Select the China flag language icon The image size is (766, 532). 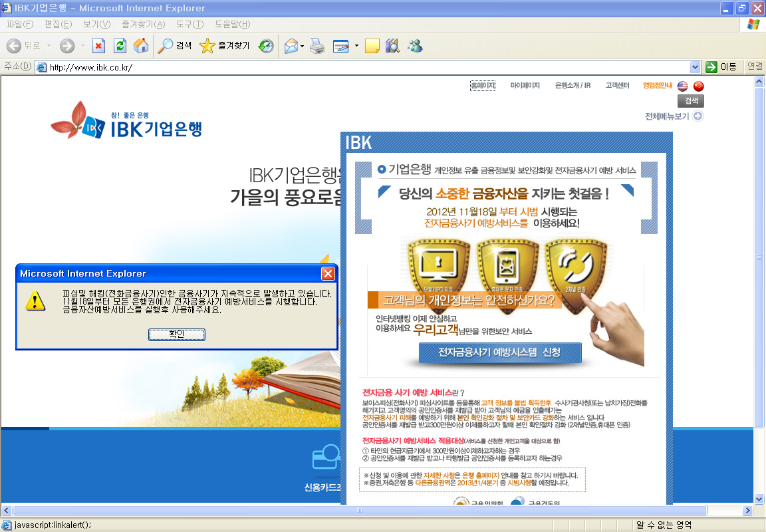(x=699, y=86)
